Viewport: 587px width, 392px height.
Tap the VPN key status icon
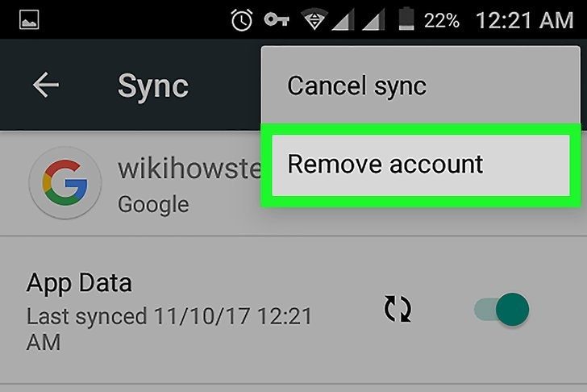point(277,19)
